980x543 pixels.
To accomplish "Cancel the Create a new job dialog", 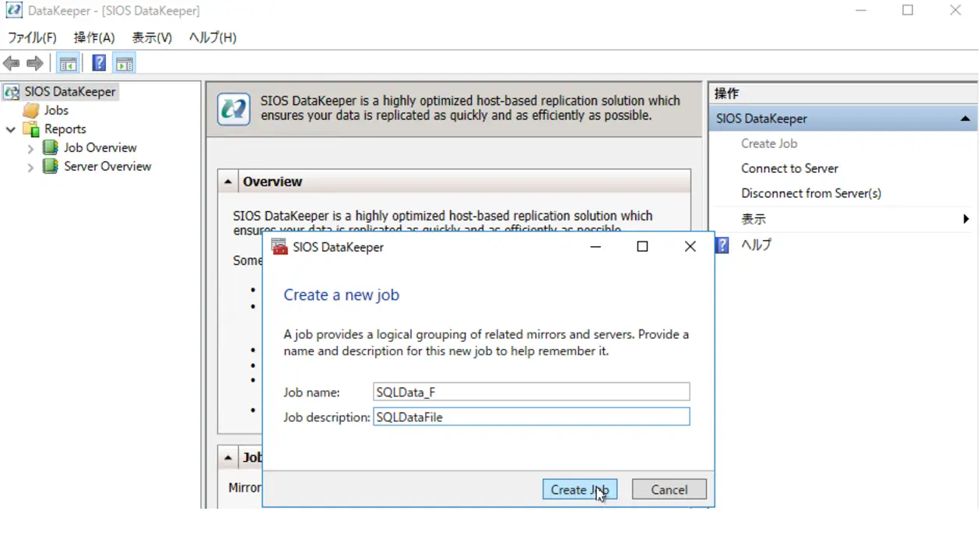I will tap(669, 490).
